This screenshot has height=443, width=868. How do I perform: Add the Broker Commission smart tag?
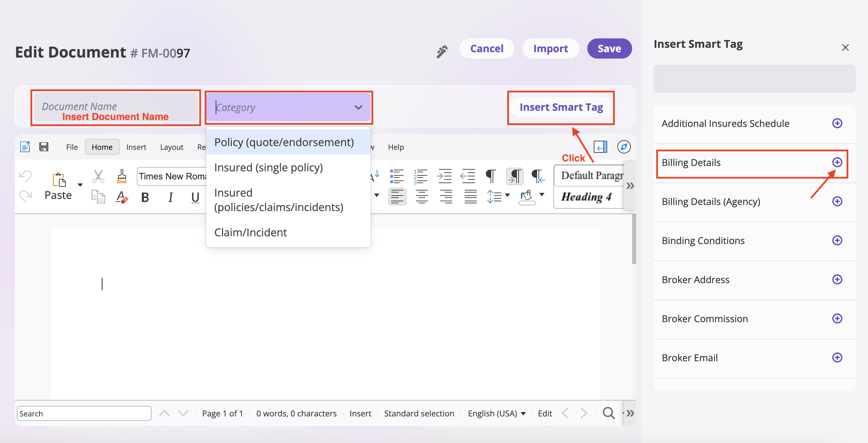837,318
